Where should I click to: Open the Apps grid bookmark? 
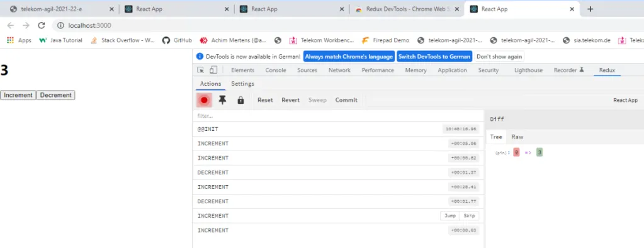[20, 40]
